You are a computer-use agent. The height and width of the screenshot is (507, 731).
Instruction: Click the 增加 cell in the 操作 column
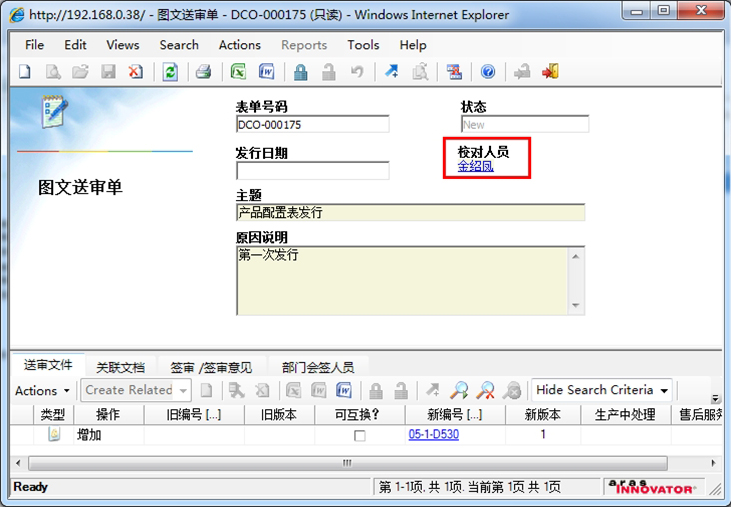(x=108, y=435)
